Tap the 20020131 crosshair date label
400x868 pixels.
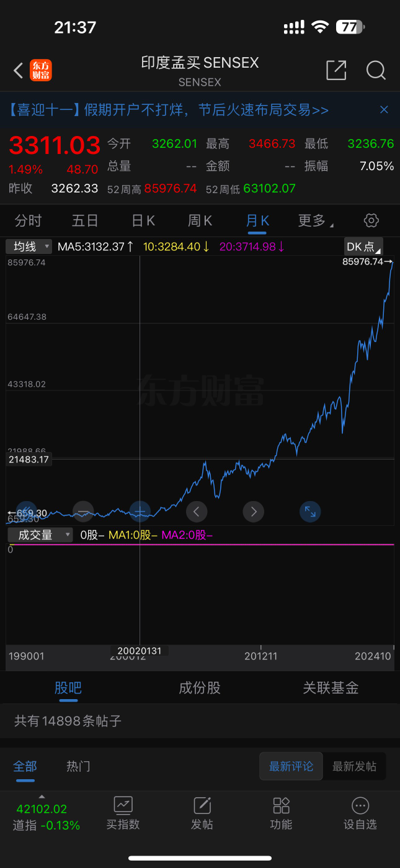click(140, 651)
